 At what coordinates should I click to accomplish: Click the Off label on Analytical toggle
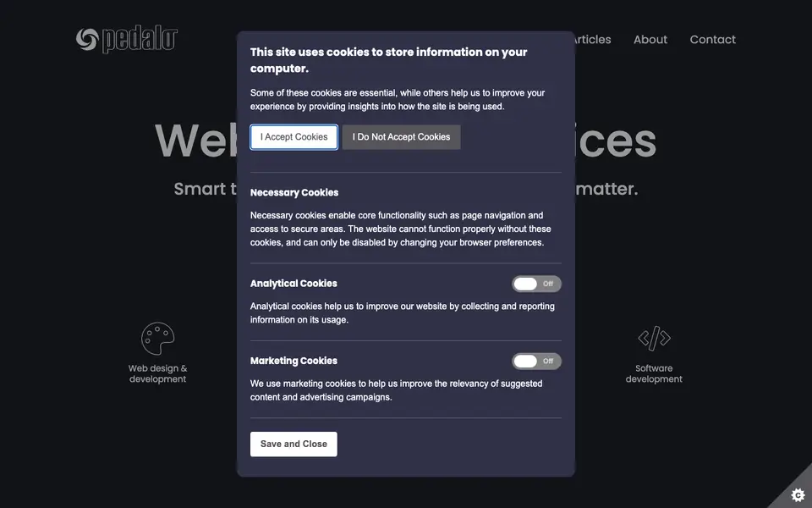point(548,284)
